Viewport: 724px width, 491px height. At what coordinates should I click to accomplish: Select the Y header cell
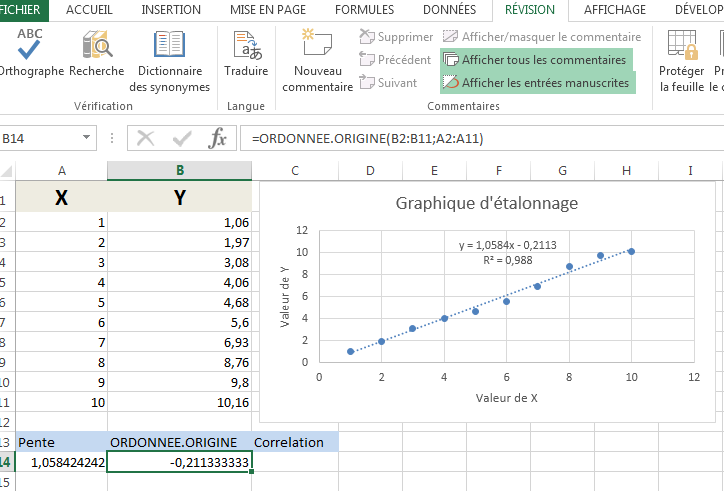coord(180,197)
